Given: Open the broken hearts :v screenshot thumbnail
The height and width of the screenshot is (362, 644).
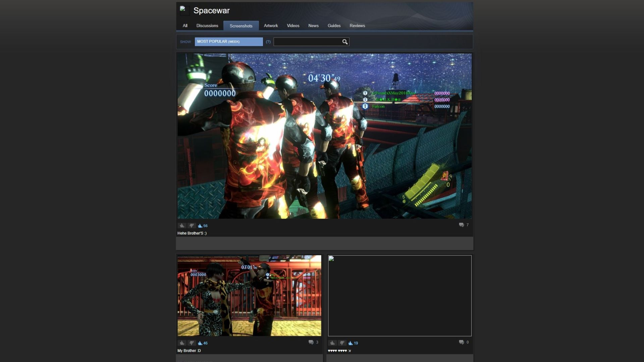Looking at the screenshot, I should pos(399,296).
